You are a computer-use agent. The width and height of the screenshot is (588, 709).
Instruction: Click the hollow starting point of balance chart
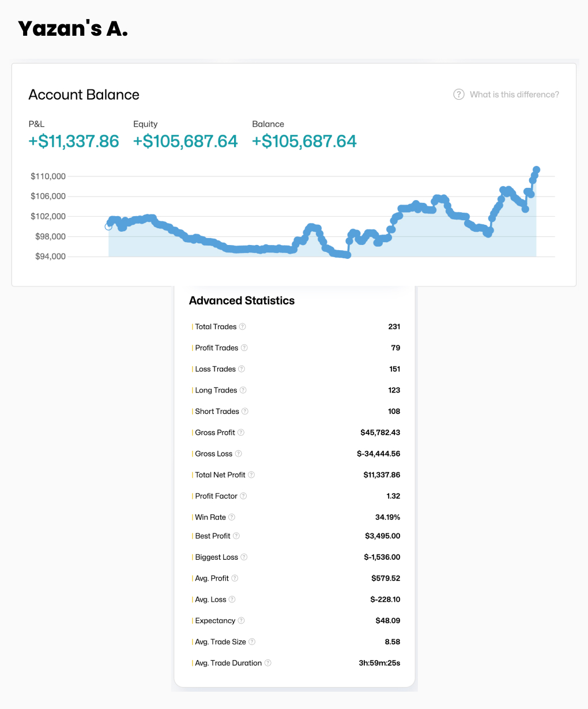[108, 227]
